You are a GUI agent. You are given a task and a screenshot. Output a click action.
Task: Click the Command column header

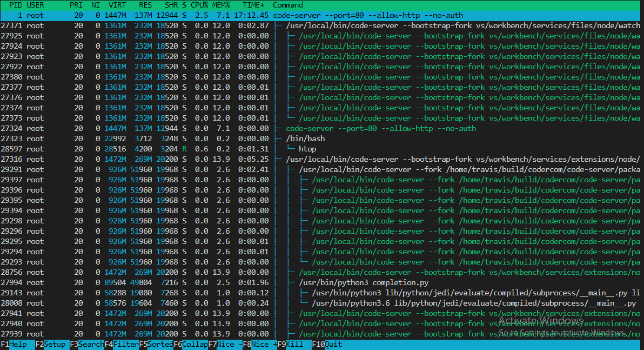(x=288, y=5)
